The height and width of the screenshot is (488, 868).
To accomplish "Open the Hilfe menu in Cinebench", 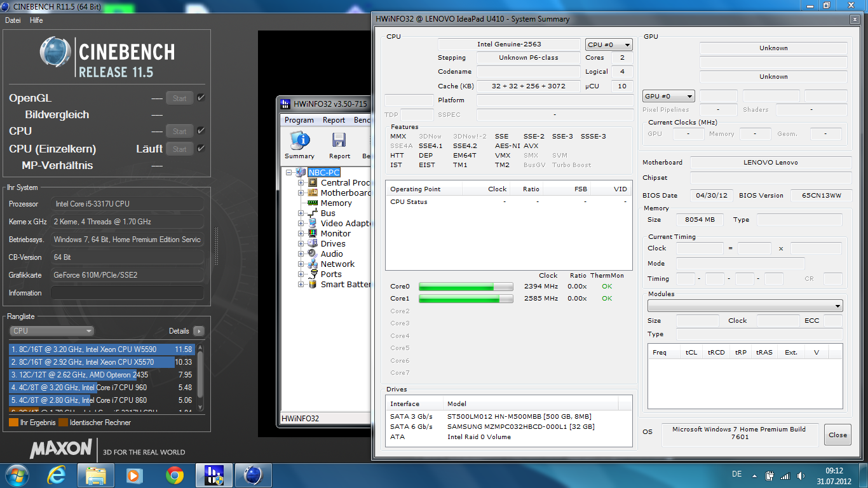I will 36,20.
